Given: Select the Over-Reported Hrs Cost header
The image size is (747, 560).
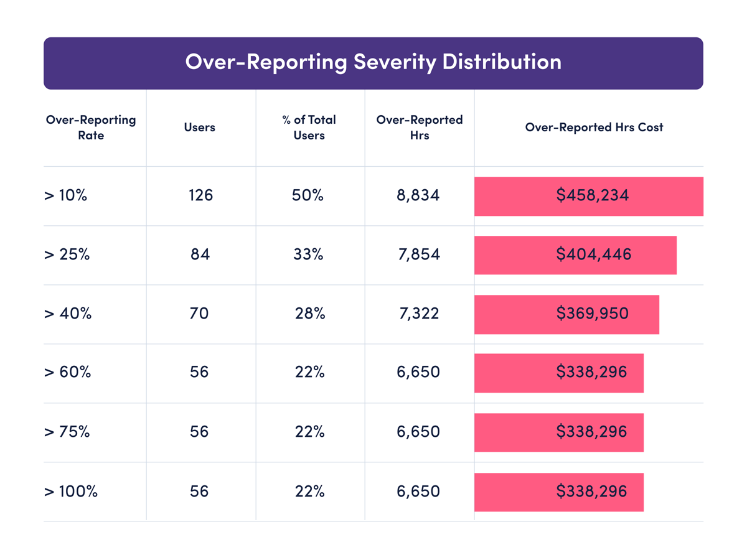Looking at the screenshot, I should (x=594, y=128).
